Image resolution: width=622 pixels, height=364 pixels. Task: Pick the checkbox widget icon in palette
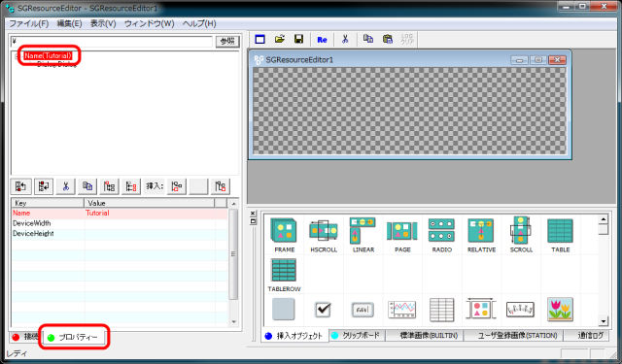pos(323,310)
